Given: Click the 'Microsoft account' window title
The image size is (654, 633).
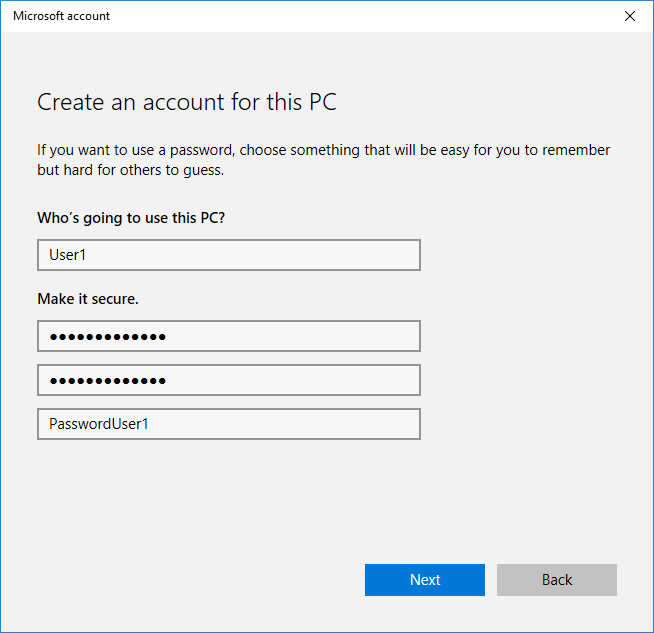Looking at the screenshot, I should (61, 16).
